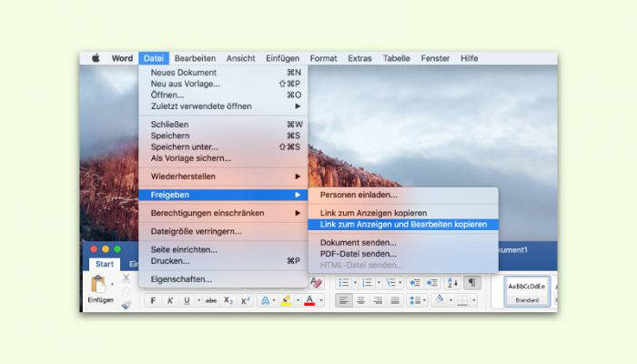Increase the paragraph indent
Viewport: 637px width, 364px height.
(431, 282)
